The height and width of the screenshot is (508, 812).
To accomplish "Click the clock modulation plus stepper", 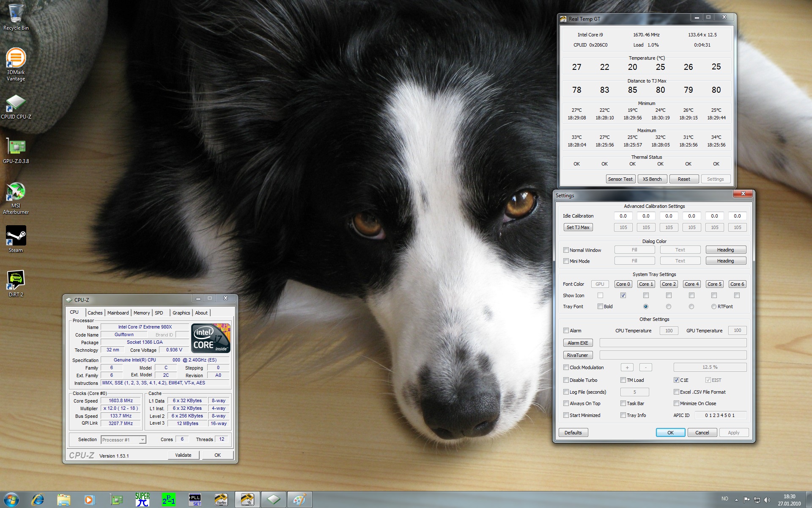I will tap(627, 367).
